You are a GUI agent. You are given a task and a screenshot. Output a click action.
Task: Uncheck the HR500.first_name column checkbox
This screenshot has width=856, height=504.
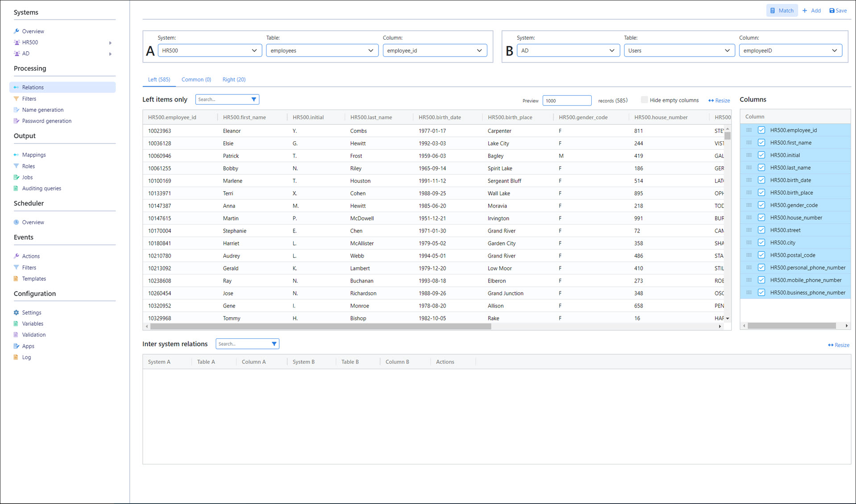tap(761, 143)
